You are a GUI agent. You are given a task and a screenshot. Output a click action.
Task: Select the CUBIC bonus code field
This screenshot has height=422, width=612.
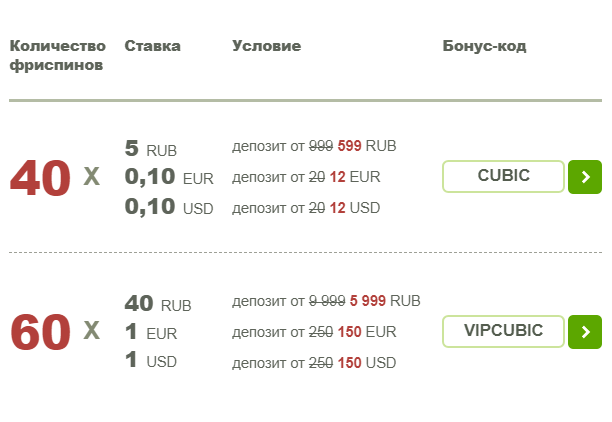coord(503,177)
